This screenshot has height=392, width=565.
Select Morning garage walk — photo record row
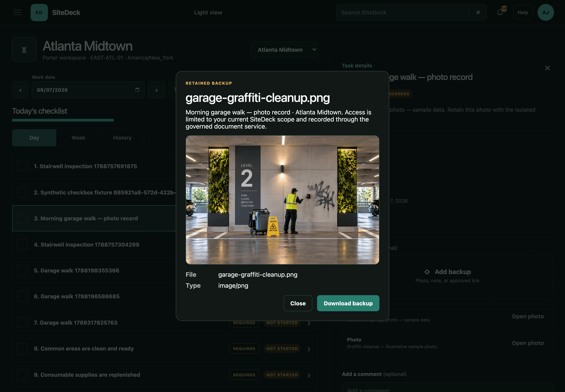[x=94, y=218]
